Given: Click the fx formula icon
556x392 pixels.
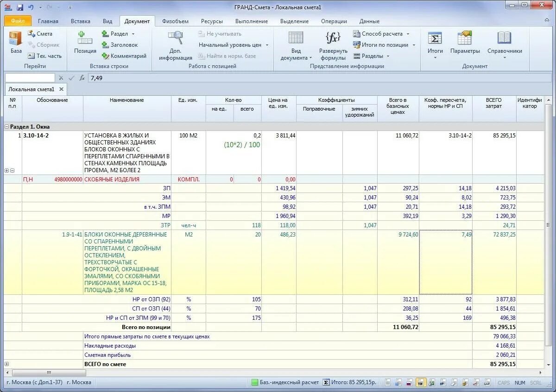Looking at the screenshot, I should [82, 78].
